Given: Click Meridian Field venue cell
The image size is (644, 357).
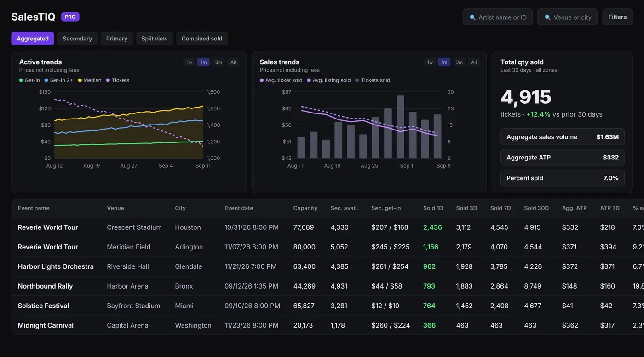Looking at the screenshot, I should click(129, 247).
